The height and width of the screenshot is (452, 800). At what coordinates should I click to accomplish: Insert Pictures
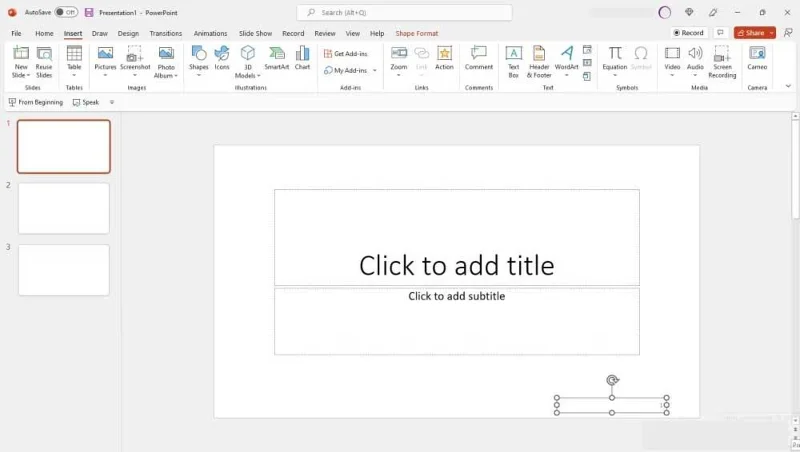(x=105, y=61)
